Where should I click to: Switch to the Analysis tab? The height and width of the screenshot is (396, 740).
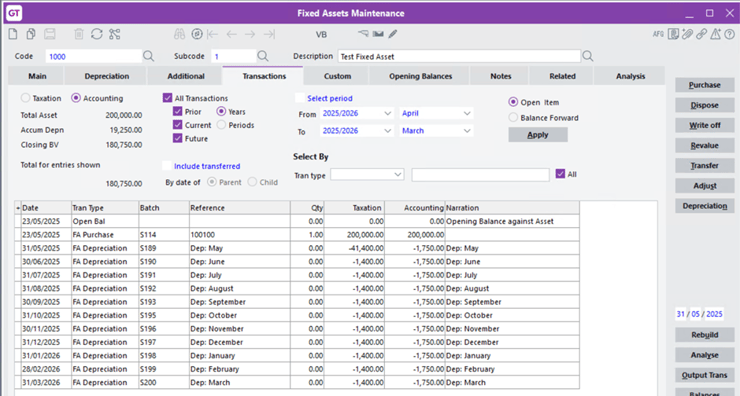[x=630, y=76]
